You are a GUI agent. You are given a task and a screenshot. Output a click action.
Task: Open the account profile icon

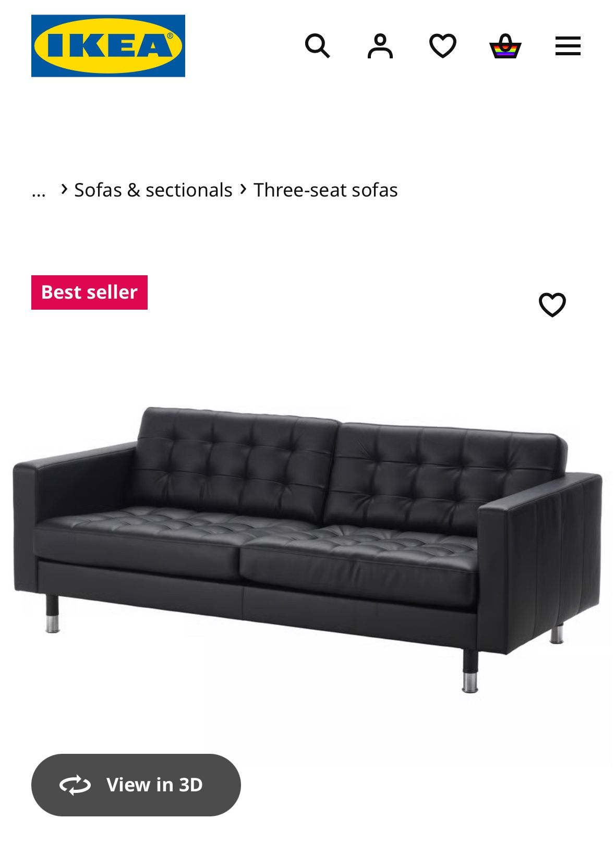[x=380, y=46]
